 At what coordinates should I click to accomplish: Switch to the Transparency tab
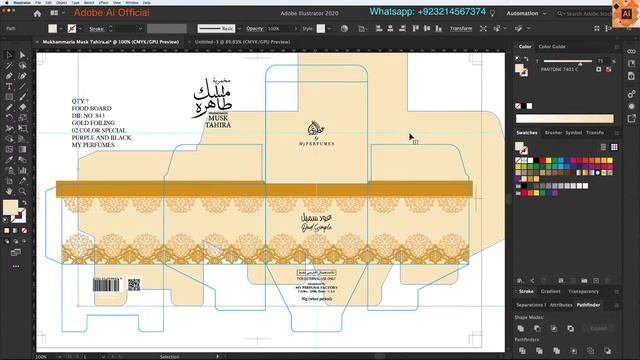(x=583, y=291)
